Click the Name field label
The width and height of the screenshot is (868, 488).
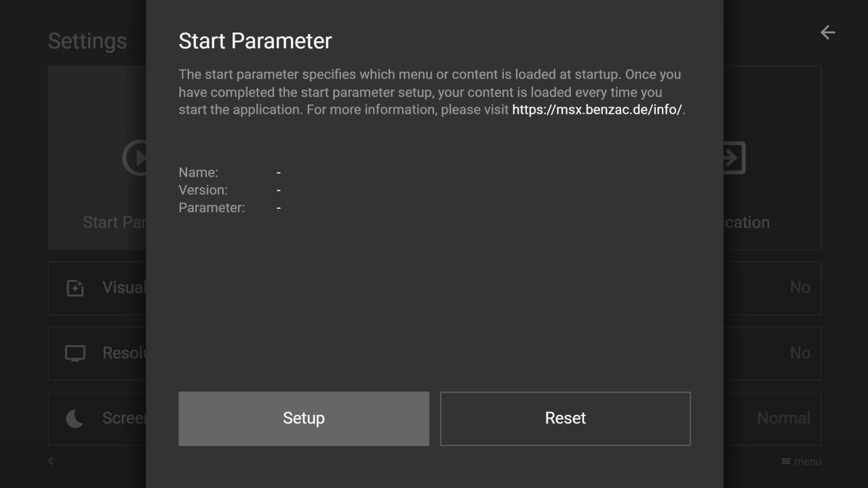[x=198, y=173]
